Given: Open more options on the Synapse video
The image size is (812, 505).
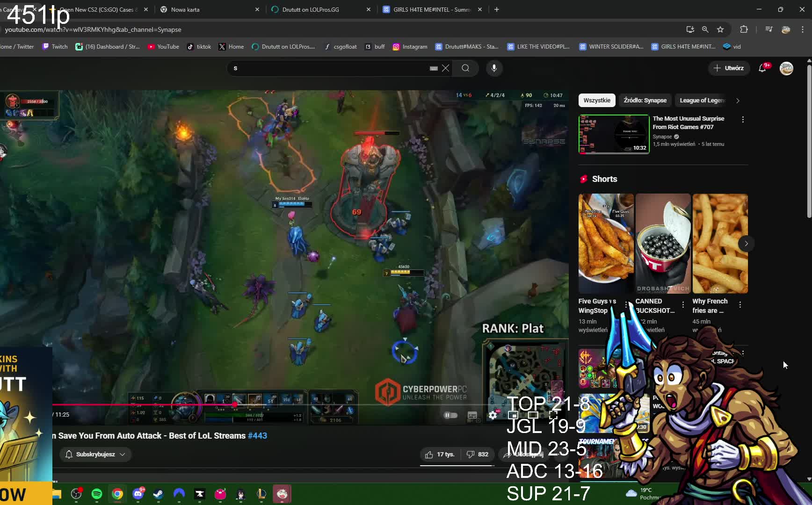Looking at the screenshot, I should pos(742,120).
